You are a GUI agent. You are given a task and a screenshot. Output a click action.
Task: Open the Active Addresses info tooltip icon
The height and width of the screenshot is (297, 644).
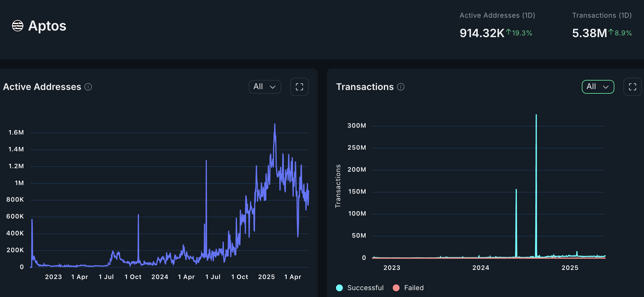88,87
